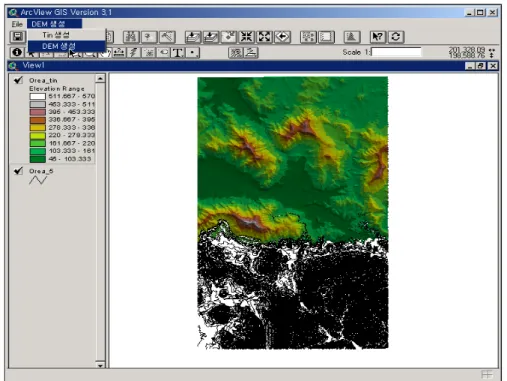Click the View1 window title bar

click(x=253, y=66)
